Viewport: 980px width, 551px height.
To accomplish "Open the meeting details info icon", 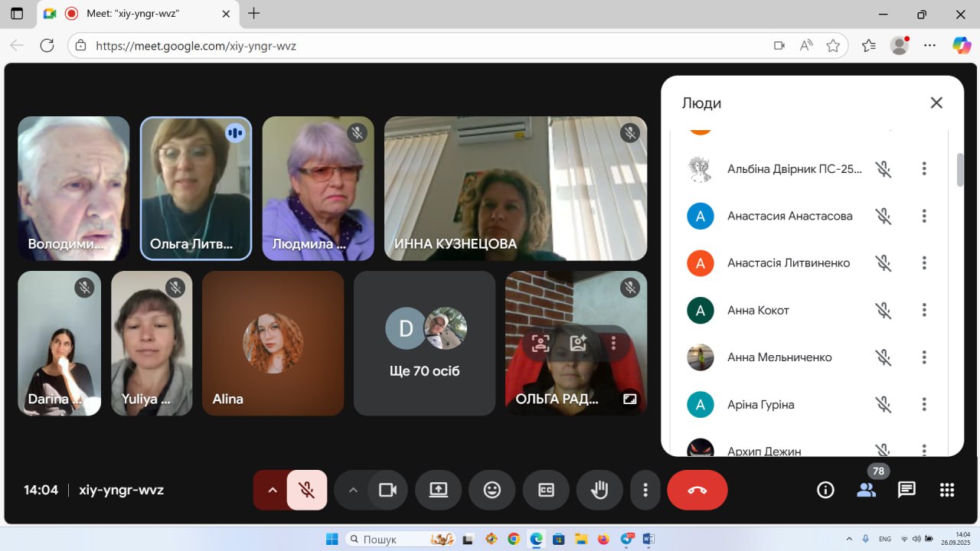I will (825, 490).
